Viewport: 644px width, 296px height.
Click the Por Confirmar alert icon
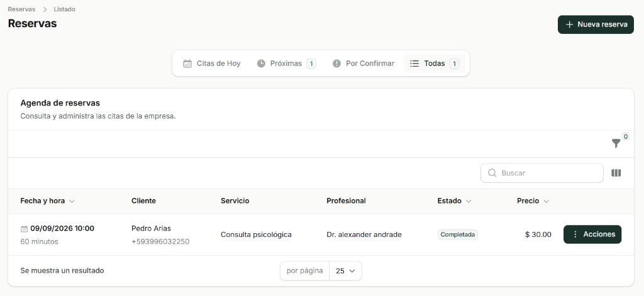click(337, 63)
